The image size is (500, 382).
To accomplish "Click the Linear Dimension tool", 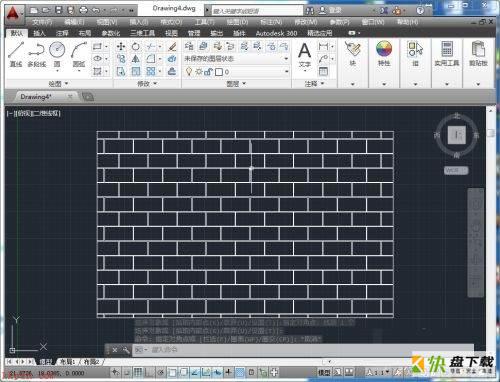I will [323, 46].
